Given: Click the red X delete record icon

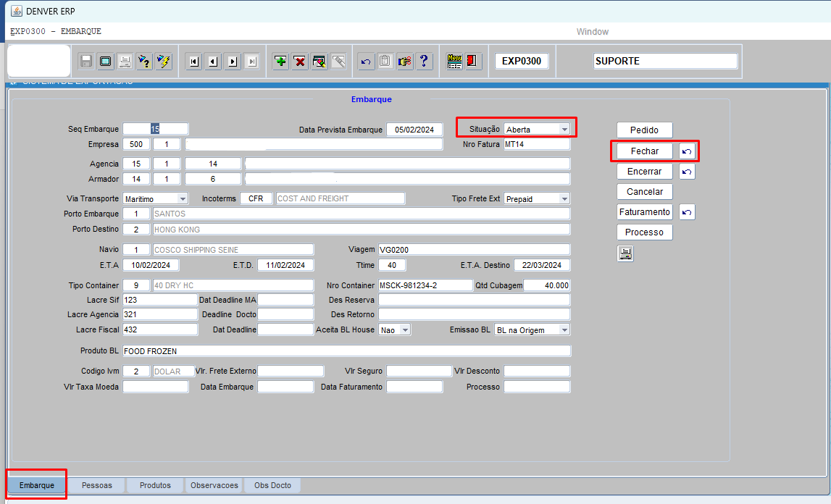Looking at the screenshot, I should click(x=299, y=62).
